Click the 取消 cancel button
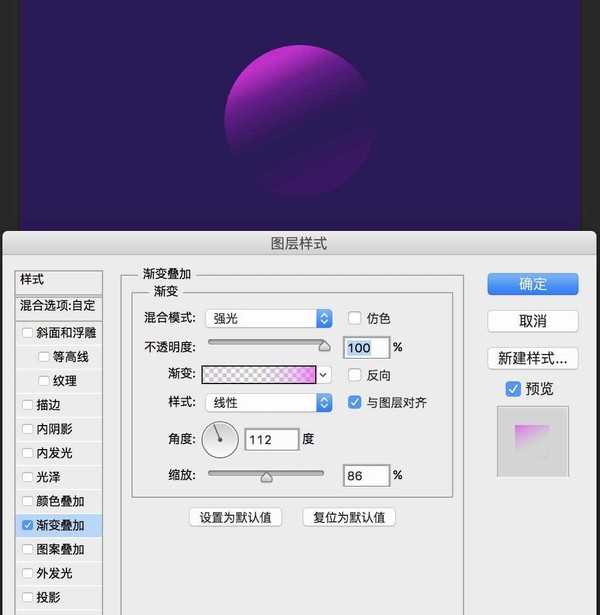Image resolution: width=600 pixels, height=615 pixels. 532,321
